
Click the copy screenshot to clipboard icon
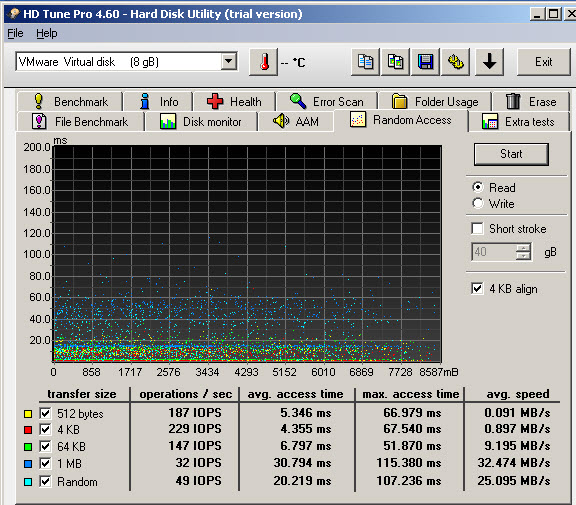(x=395, y=62)
